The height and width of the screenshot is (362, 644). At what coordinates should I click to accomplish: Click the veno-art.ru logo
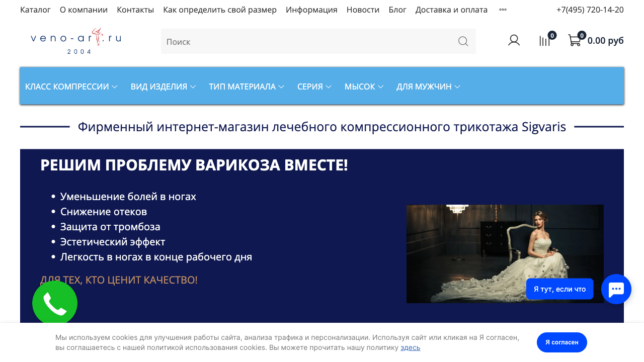coord(76,41)
